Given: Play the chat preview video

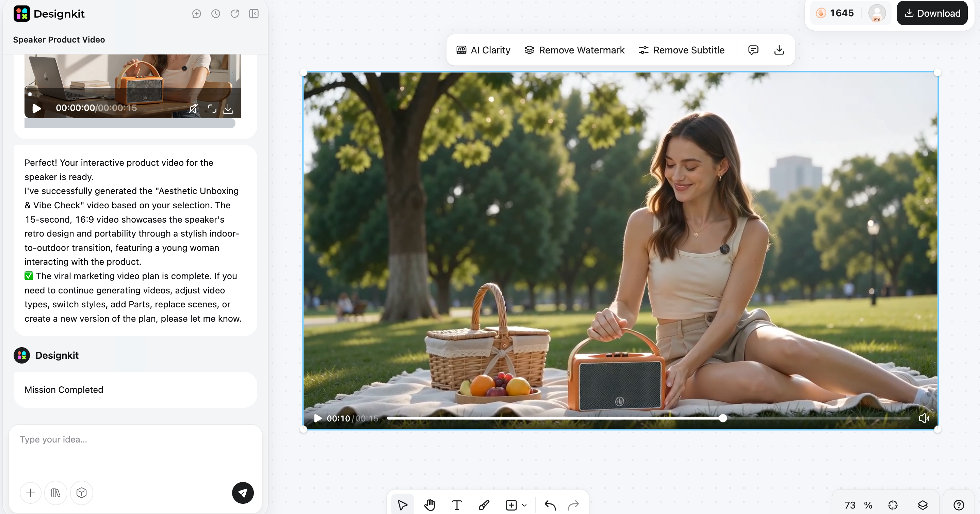Looking at the screenshot, I should [x=36, y=109].
